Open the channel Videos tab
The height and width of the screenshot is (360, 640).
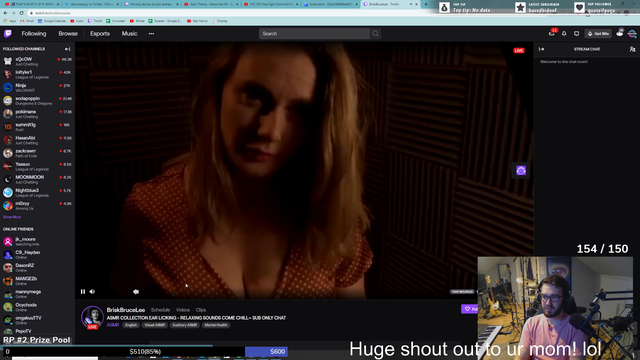pyautogui.click(x=183, y=310)
